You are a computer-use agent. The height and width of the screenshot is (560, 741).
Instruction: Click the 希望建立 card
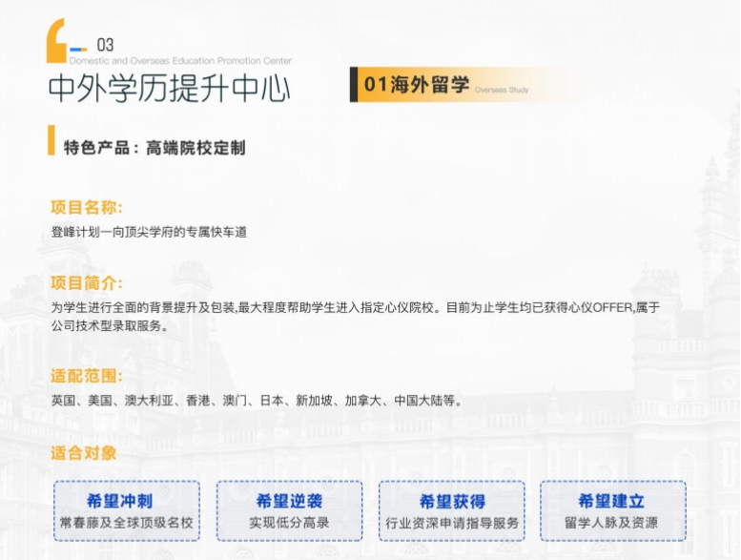pos(613,510)
